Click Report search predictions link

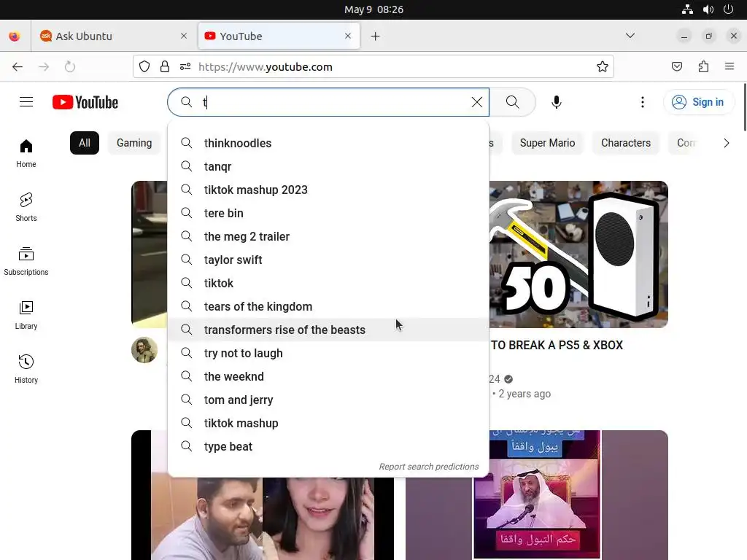(x=428, y=467)
